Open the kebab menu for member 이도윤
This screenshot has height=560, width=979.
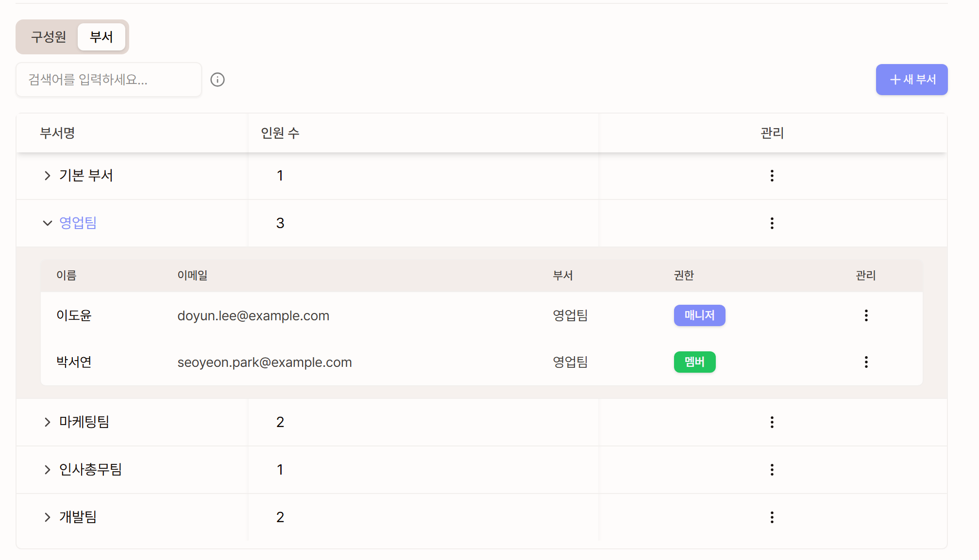click(866, 315)
